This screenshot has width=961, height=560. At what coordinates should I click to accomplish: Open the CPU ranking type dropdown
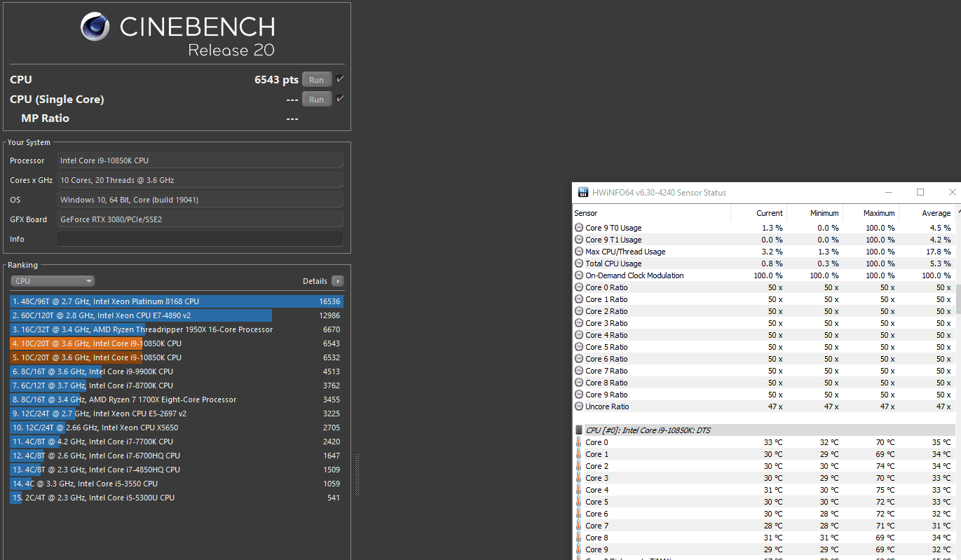coord(53,281)
